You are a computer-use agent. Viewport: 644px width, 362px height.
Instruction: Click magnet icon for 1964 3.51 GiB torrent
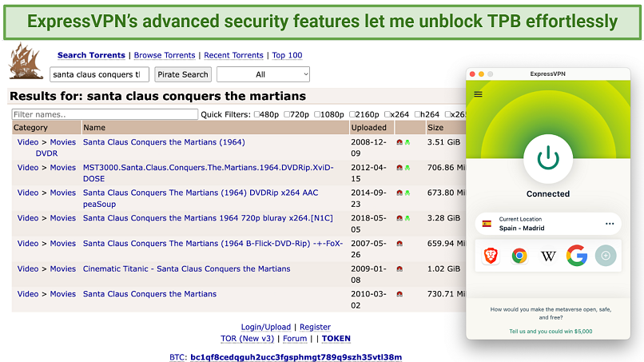tap(400, 142)
